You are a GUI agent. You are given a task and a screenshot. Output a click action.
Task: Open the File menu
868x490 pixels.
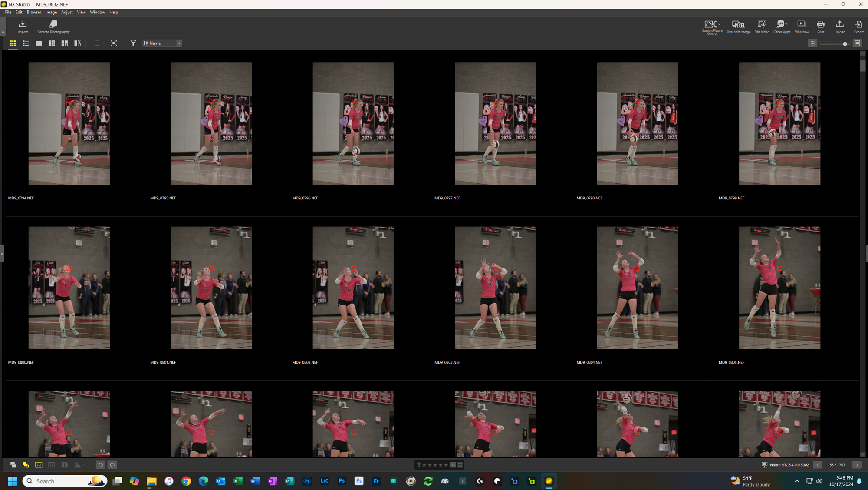8,12
